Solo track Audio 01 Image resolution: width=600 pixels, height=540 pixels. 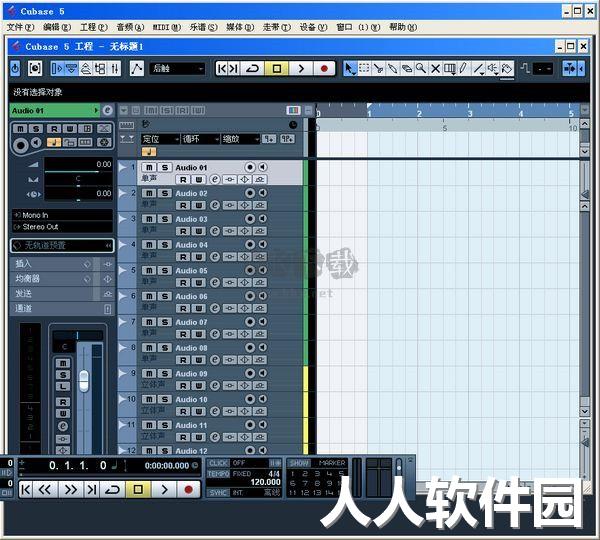pyautogui.click(x=165, y=168)
